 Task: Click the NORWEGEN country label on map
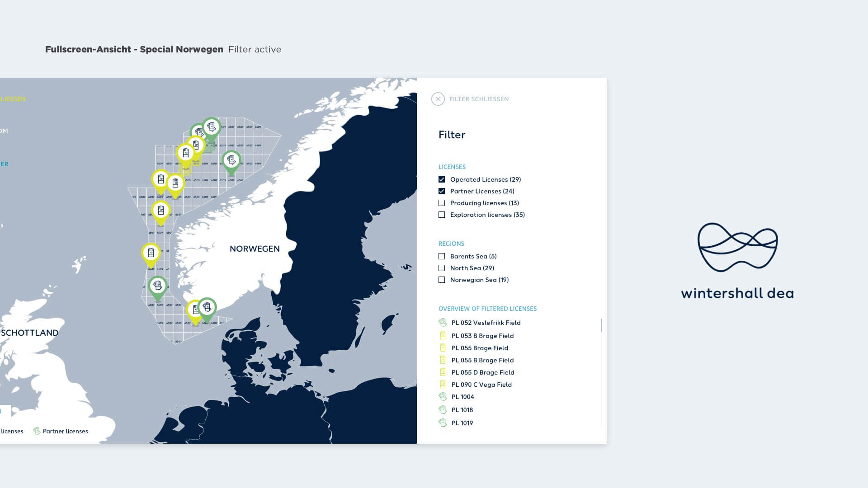point(255,249)
